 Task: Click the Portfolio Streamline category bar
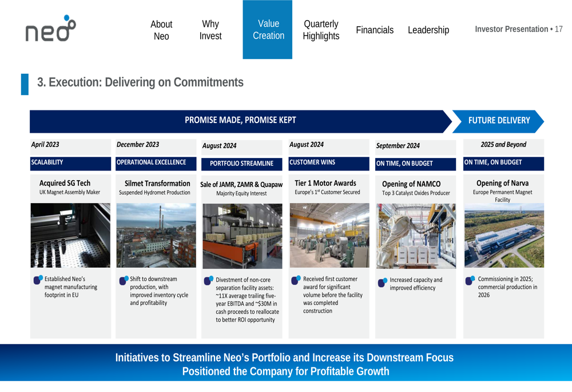(242, 164)
